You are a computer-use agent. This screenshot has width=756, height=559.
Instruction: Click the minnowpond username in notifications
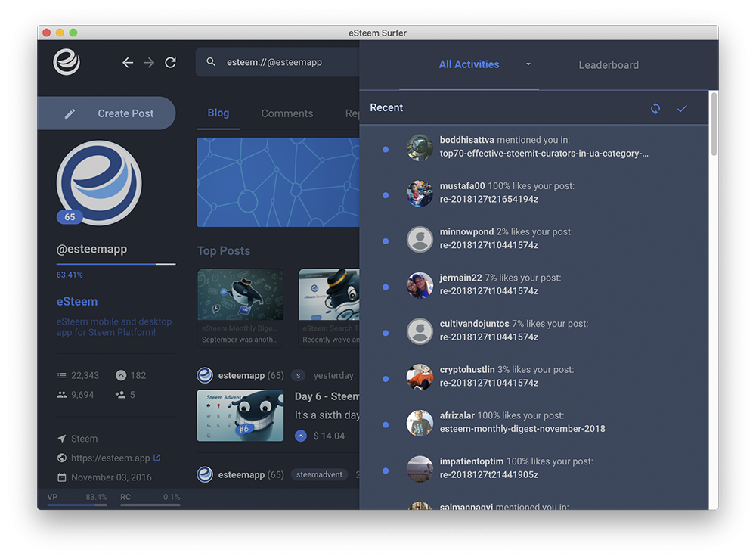point(466,232)
